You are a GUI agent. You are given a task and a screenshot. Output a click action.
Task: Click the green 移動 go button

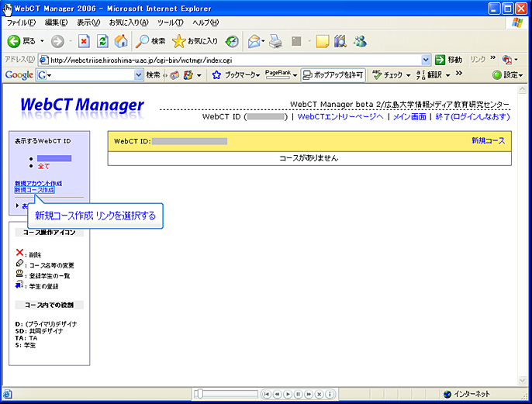click(448, 60)
